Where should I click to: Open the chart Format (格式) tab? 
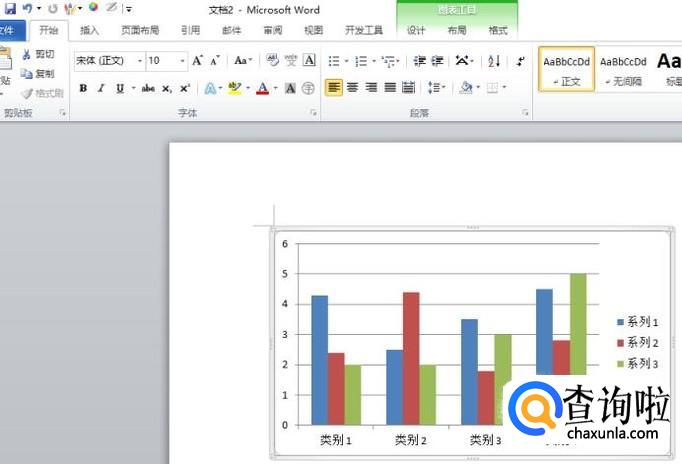[x=498, y=30]
